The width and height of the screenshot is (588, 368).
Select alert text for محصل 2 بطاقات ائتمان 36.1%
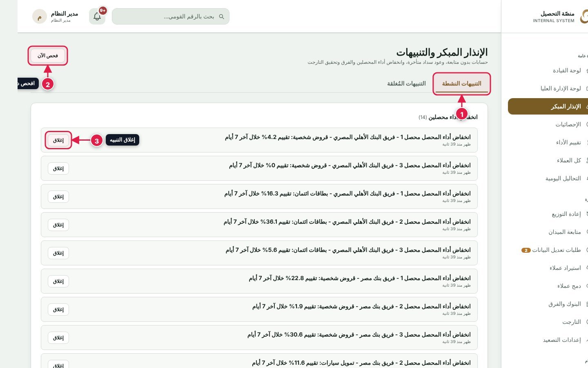coord(347,222)
